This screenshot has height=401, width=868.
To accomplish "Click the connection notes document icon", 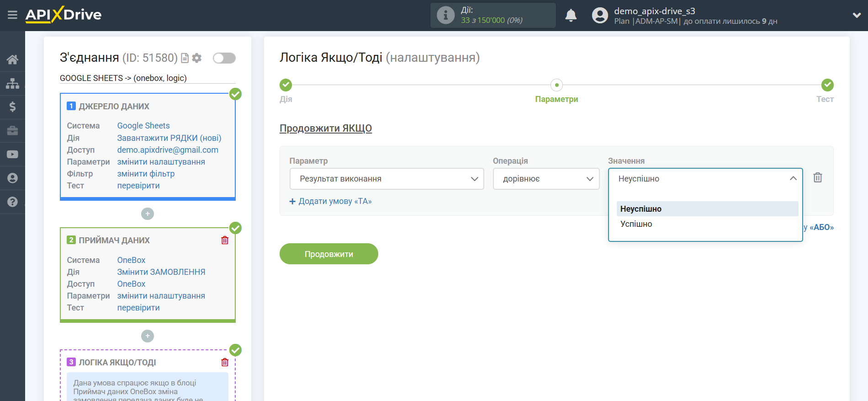I will point(185,58).
